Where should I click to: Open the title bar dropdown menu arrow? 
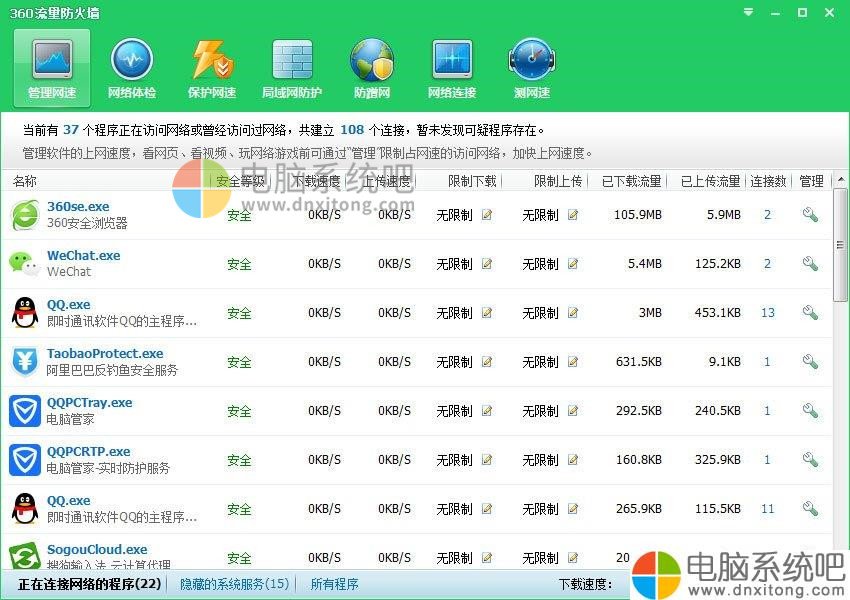point(749,12)
